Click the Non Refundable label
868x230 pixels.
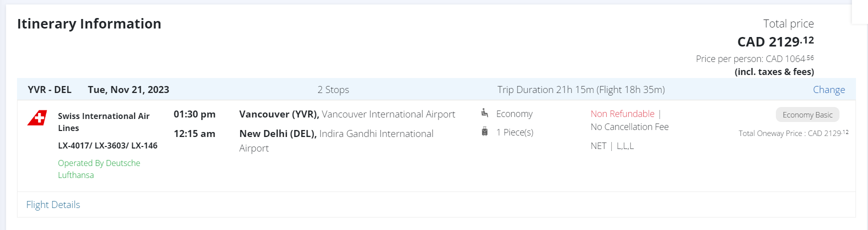click(622, 114)
